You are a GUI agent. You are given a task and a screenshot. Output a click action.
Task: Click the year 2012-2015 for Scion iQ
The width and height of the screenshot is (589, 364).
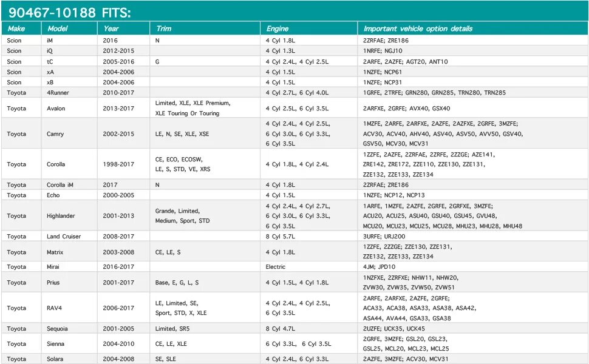(x=118, y=51)
